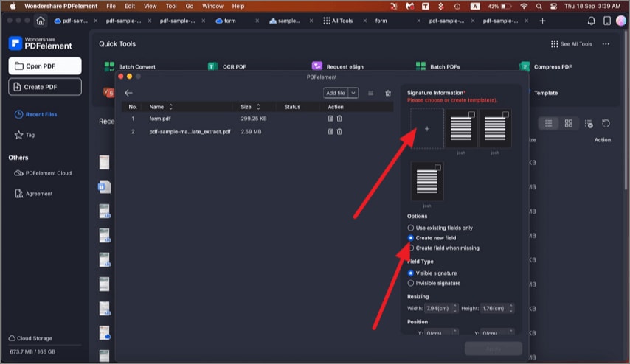Click See All Tools link

571,43
